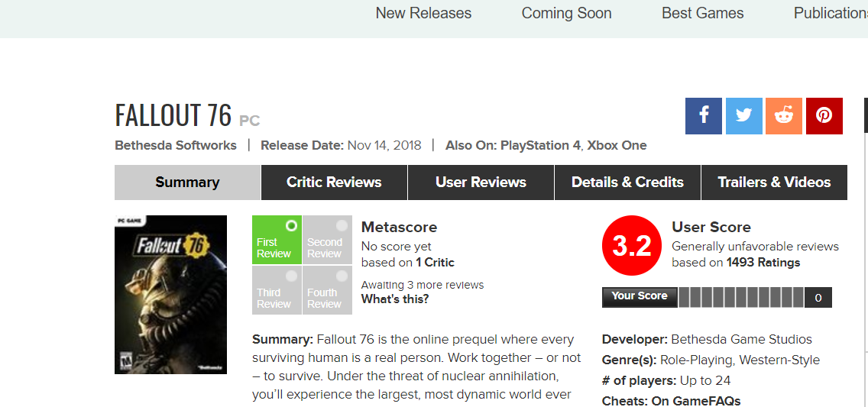Click the "What's this?" link
The width and height of the screenshot is (868, 407).
[395, 299]
